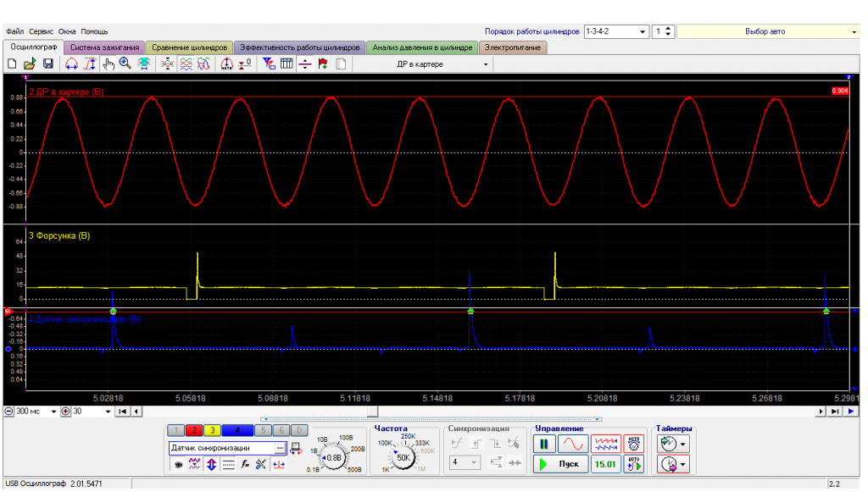Click the frequency knob showing 50K
Viewport: 868px width, 492px height.
coord(403,458)
